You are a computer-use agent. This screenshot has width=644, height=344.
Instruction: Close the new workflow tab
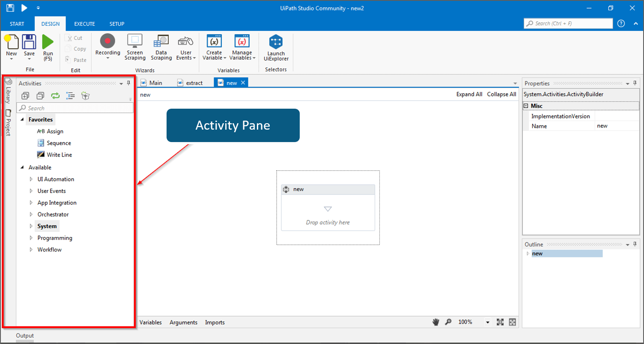click(243, 83)
